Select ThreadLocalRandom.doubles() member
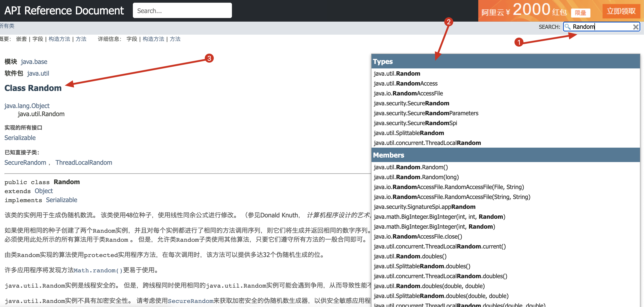This screenshot has height=307, width=644. (x=506, y=276)
